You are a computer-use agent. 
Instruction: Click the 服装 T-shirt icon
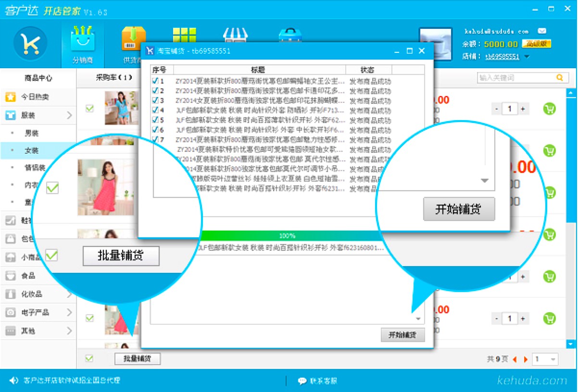tap(10, 115)
